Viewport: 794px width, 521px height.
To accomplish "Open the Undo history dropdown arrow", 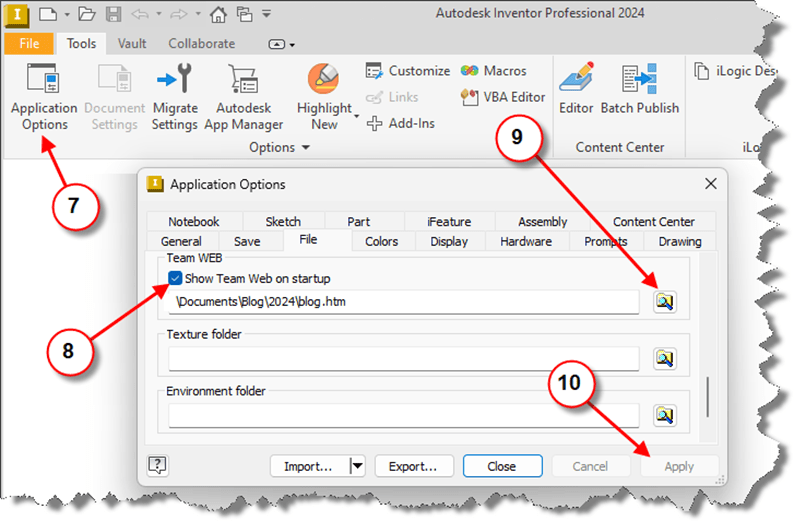I will pyautogui.click(x=158, y=14).
